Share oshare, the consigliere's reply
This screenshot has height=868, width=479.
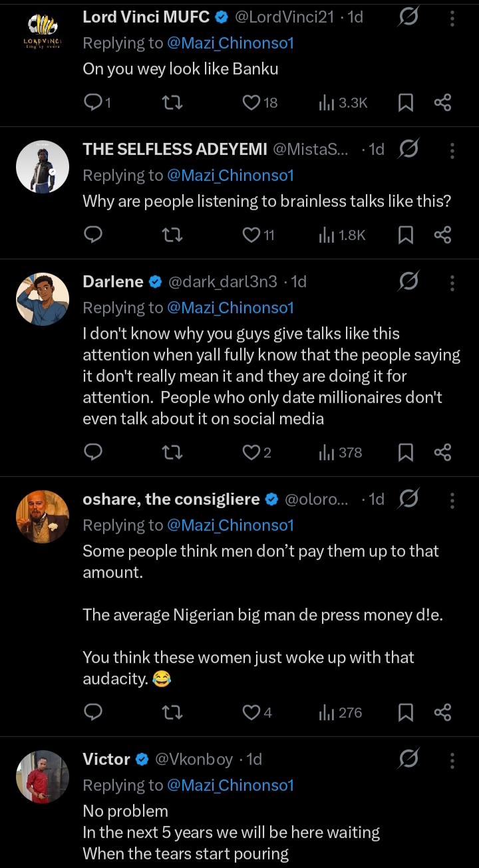442,713
